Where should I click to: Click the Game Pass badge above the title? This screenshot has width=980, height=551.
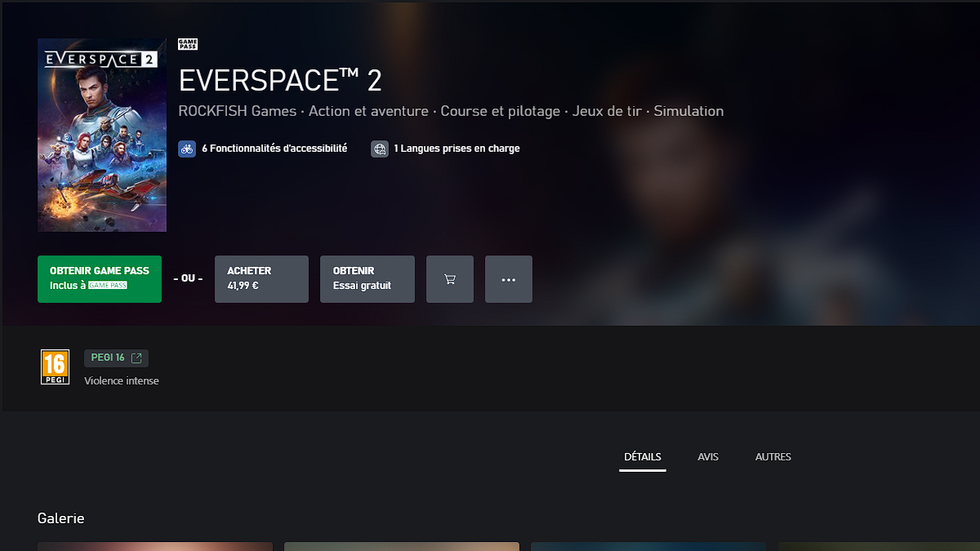(187, 42)
